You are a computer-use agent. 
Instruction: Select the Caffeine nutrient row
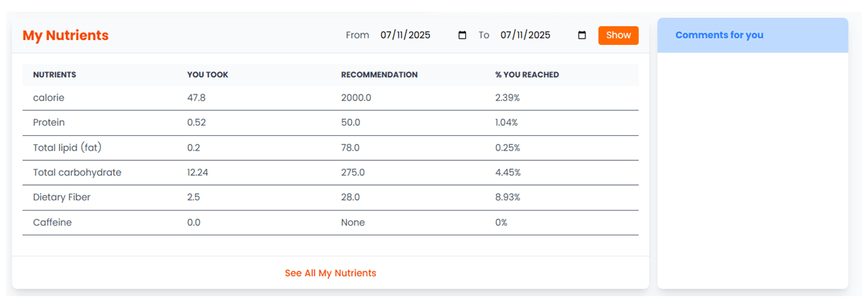[330, 222]
